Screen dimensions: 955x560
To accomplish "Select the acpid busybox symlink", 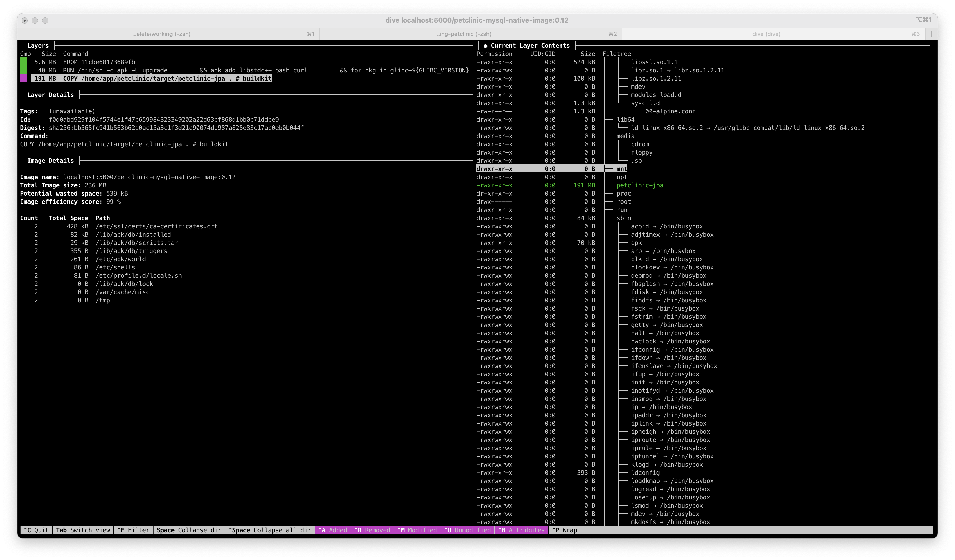I will pos(667,226).
